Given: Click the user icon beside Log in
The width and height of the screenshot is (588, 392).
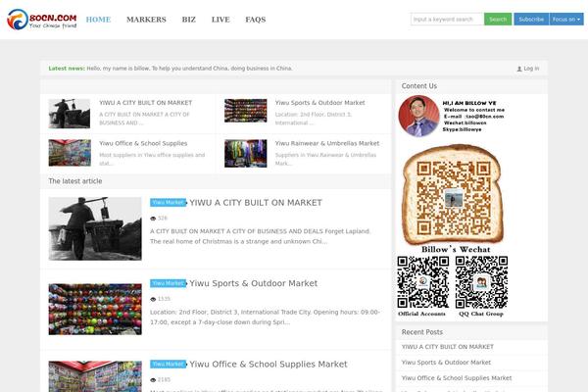Looking at the screenshot, I should (x=519, y=69).
